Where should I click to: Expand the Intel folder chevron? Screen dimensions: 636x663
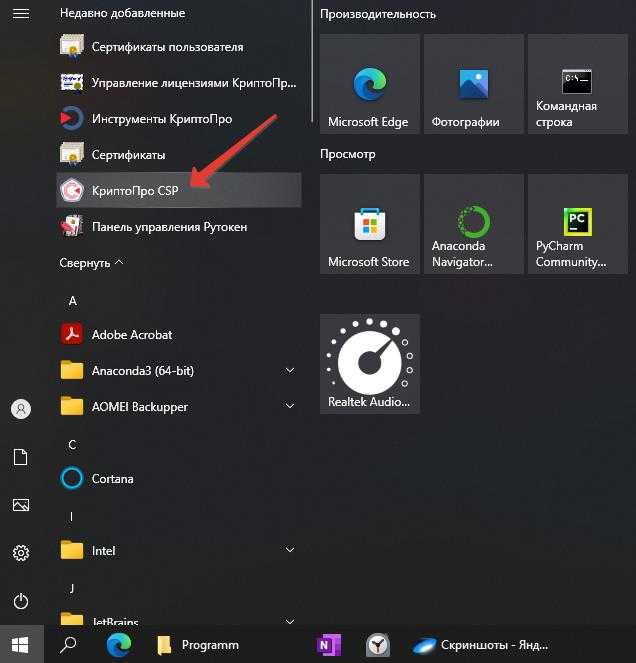click(290, 550)
